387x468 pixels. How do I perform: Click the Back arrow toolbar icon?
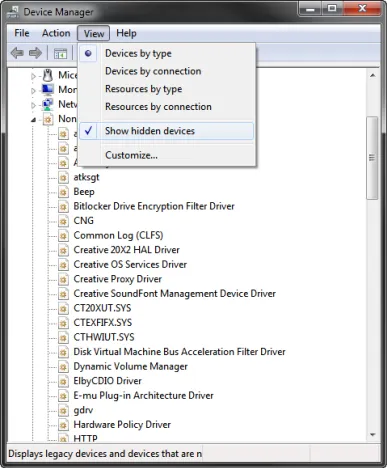pos(17,53)
